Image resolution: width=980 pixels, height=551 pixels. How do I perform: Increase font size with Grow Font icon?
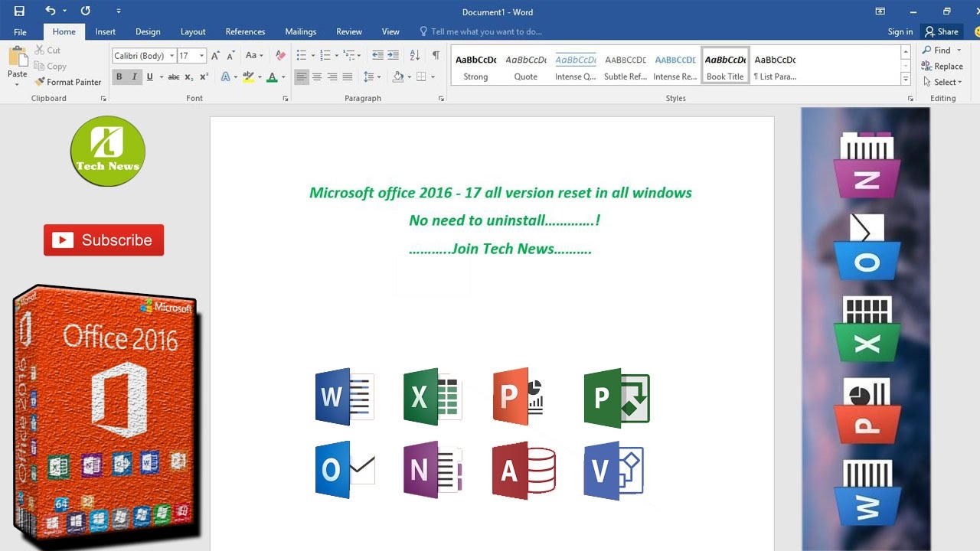click(x=215, y=56)
